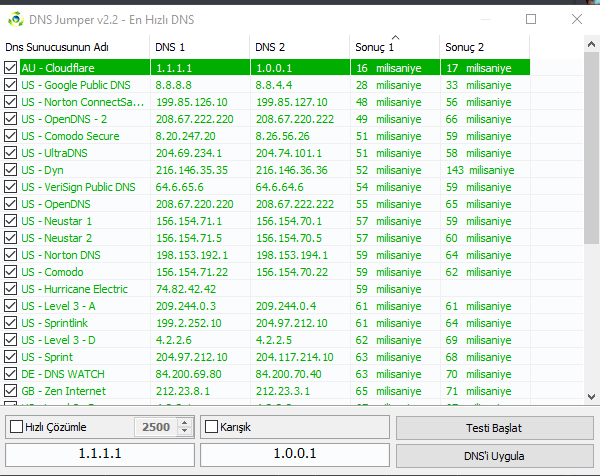Toggle the US - VeriSign Public DNS checkbox
600x476 pixels.
coord(10,187)
